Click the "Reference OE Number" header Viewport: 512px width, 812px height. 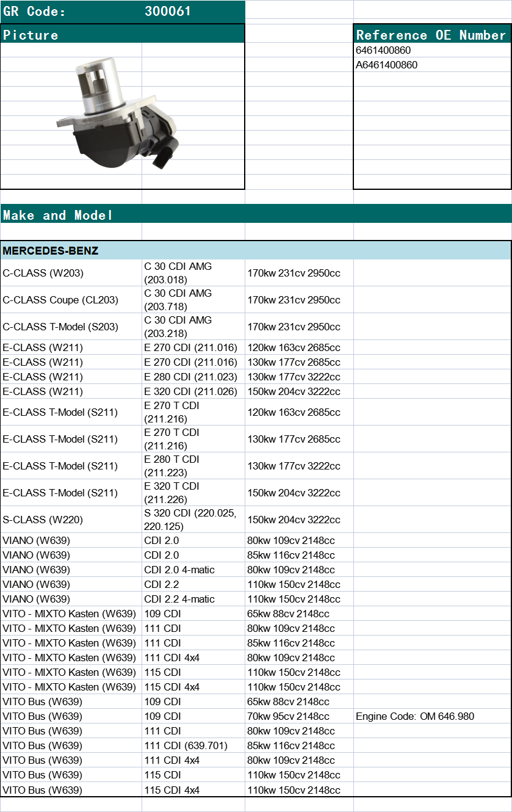431,35
